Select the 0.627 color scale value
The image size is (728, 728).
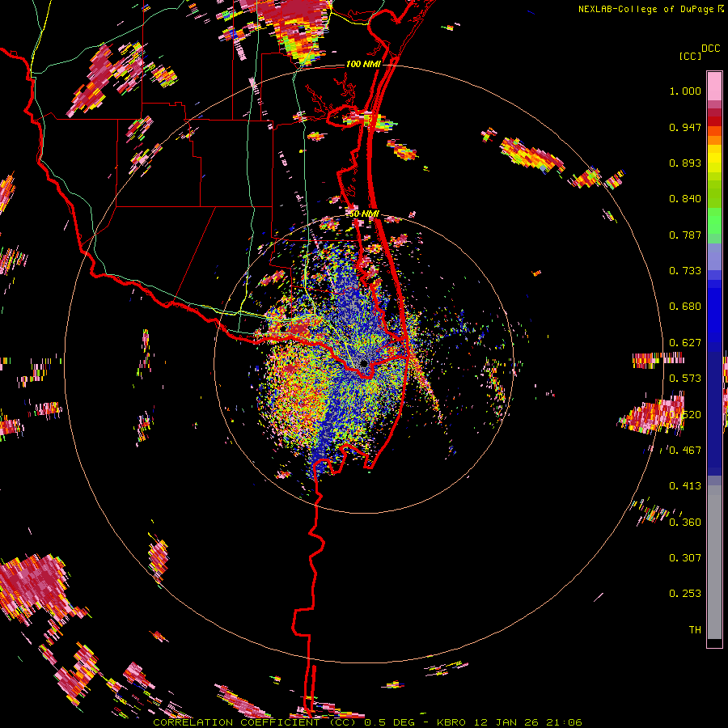685,343
